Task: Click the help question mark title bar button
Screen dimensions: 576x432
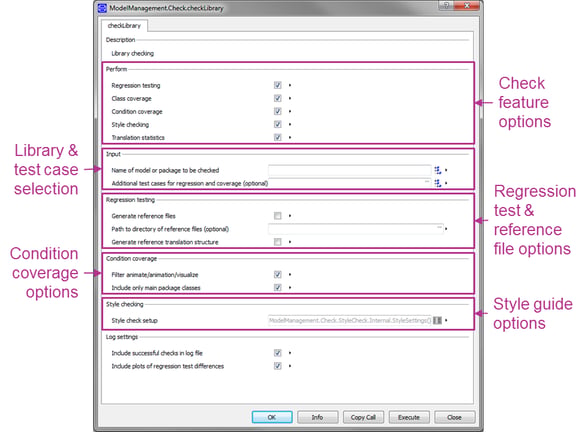Action: (446, 5)
